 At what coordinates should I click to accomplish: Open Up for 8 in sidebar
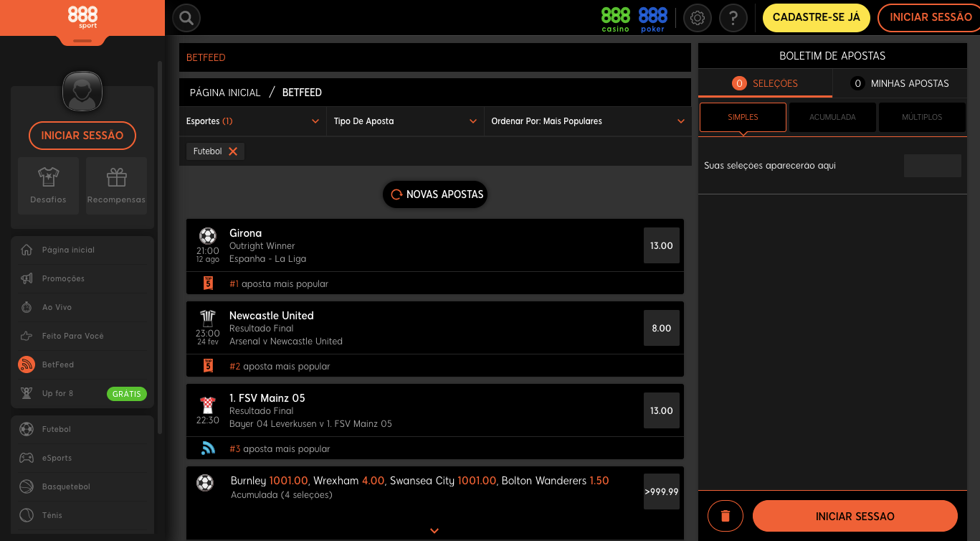point(82,393)
